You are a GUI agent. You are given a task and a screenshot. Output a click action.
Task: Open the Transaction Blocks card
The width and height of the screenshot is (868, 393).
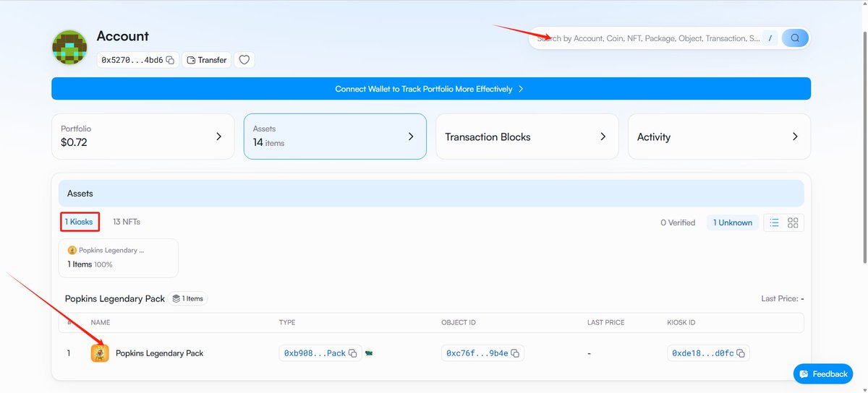click(527, 136)
